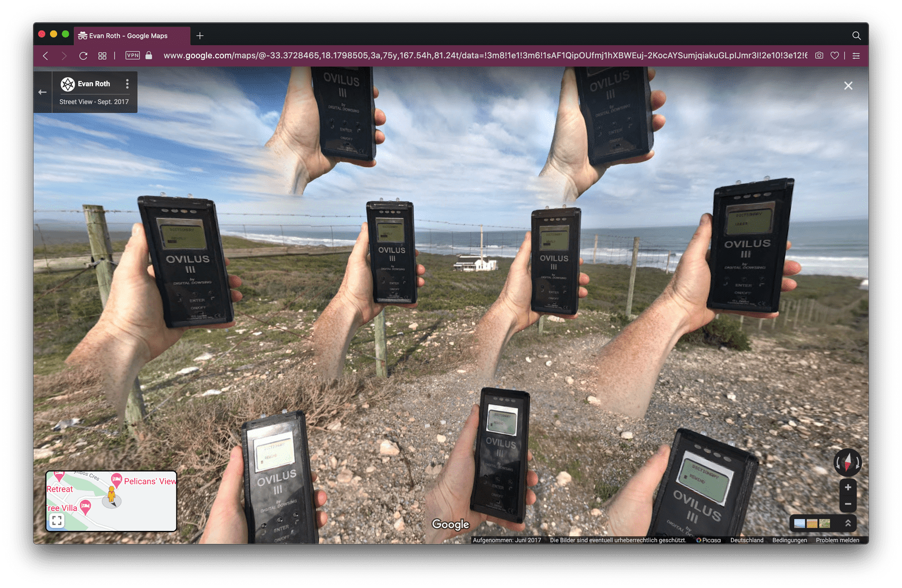
Task: Rotate view clockwise on compass
Action: [858, 463]
